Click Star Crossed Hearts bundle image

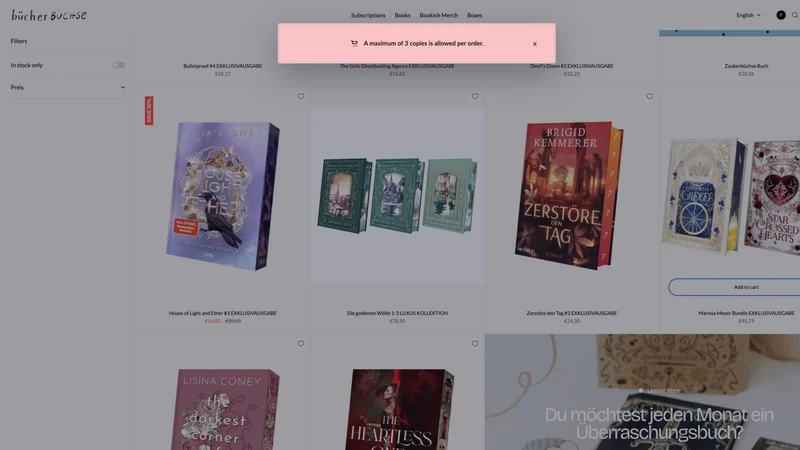(x=732, y=196)
